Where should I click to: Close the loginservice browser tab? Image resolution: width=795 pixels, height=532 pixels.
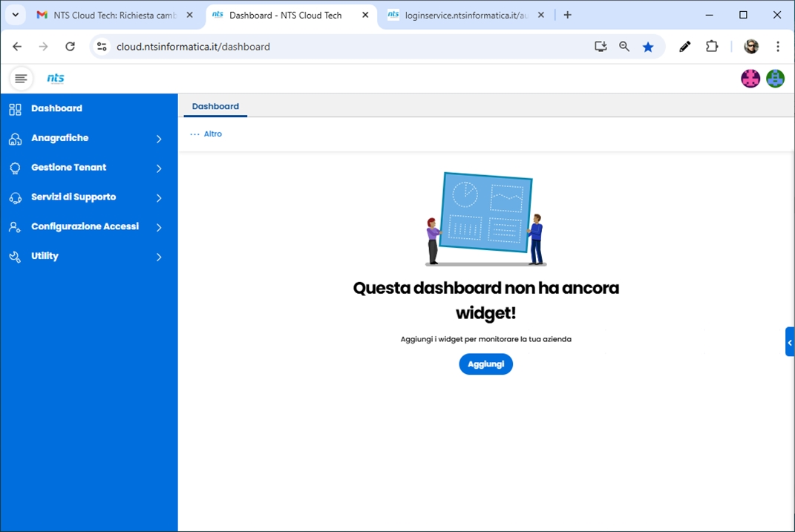click(x=541, y=15)
